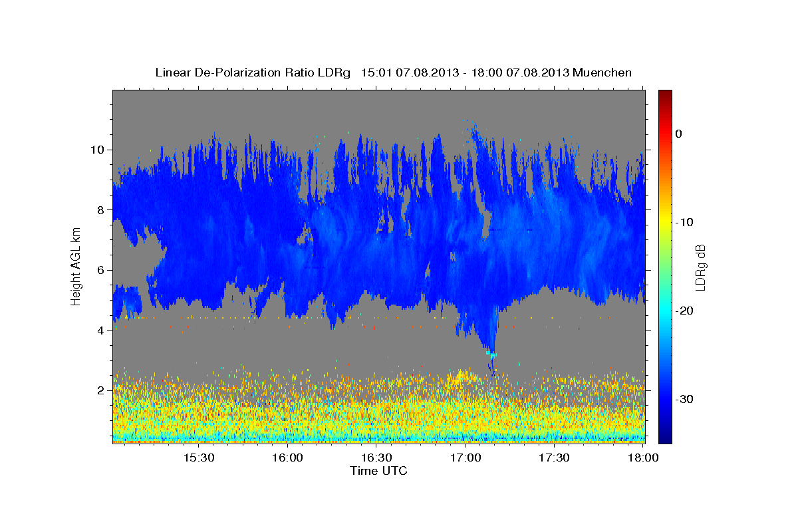The width and height of the screenshot is (798, 532).
Task: Click the 17:00 time tick label
Action: tap(465, 458)
